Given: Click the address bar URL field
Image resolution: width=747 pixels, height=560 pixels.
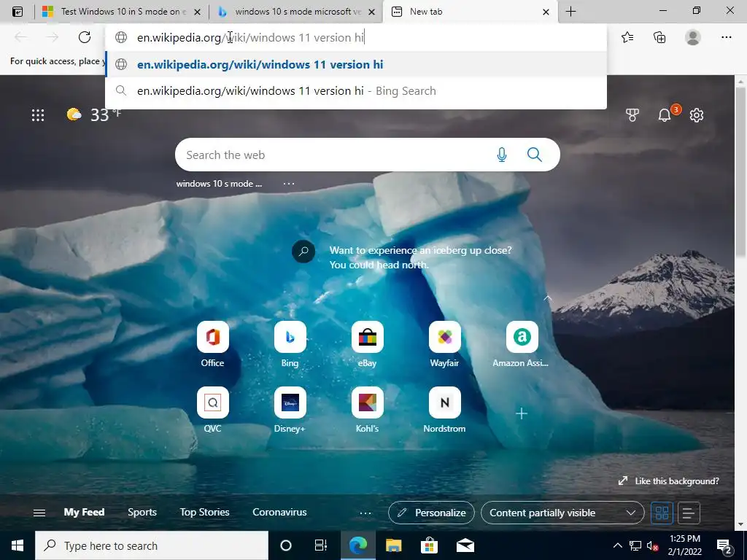Looking at the screenshot, I should (356, 37).
